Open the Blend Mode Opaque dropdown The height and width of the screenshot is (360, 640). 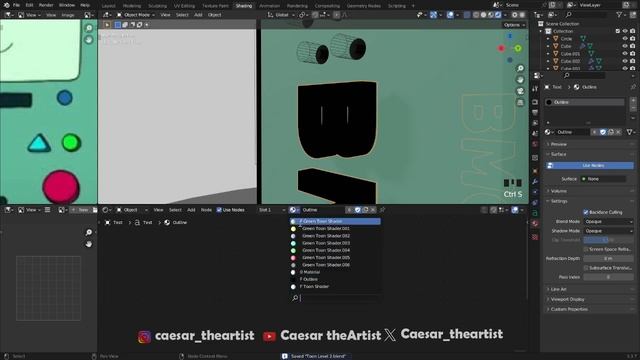point(609,222)
